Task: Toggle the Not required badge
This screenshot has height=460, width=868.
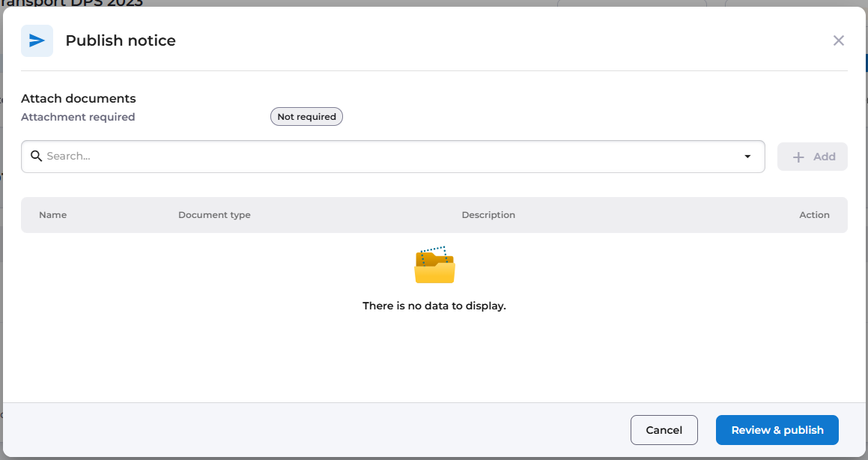Action: pyautogui.click(x=306, y=117)
